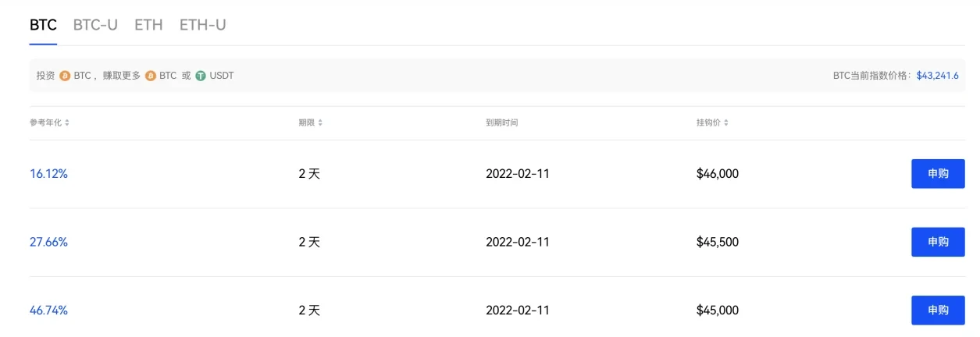The image size is (980, 337).
Task: Open the ETH-U tab
Action: click(202, 24)
